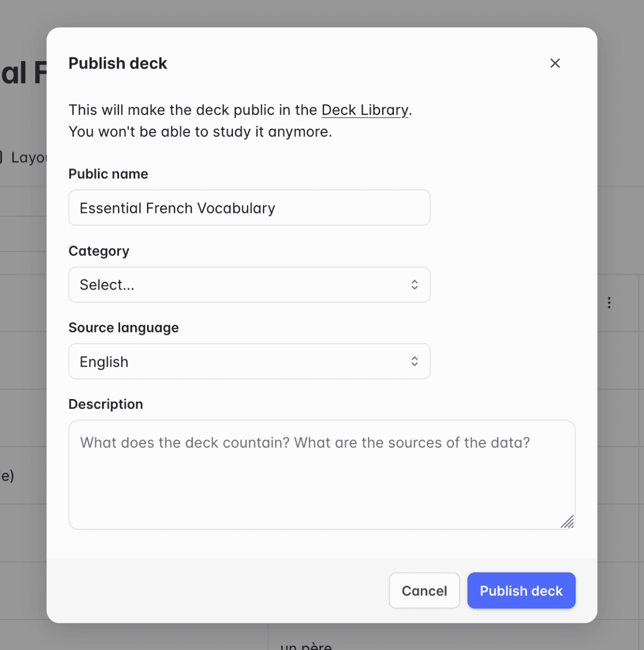The height and width of the screenshot is (650, 644).
Task: Click the Cancel button
Action: pos(425,590)
